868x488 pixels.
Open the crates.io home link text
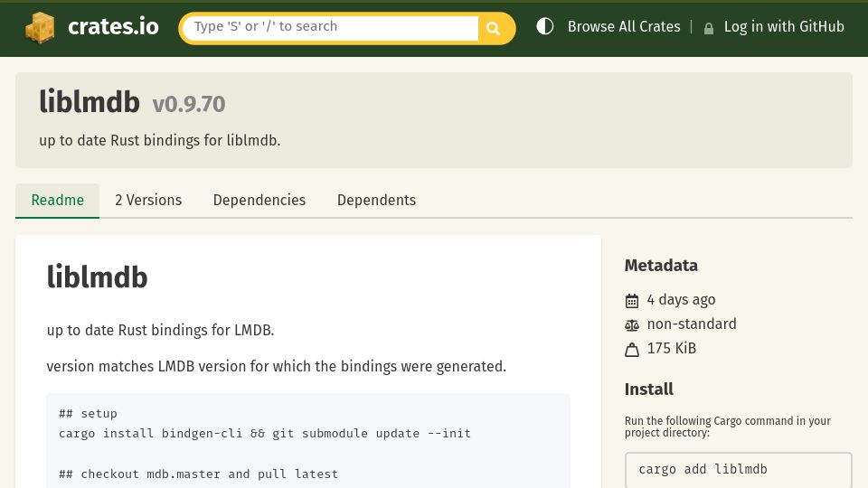(113, 26)
